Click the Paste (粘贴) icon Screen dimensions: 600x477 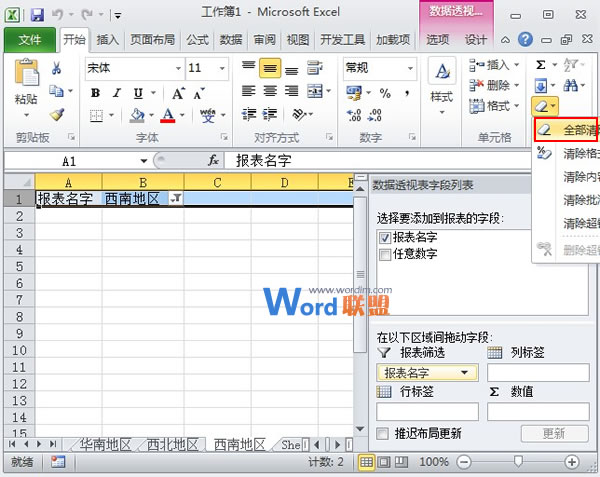tap(26, 78)
